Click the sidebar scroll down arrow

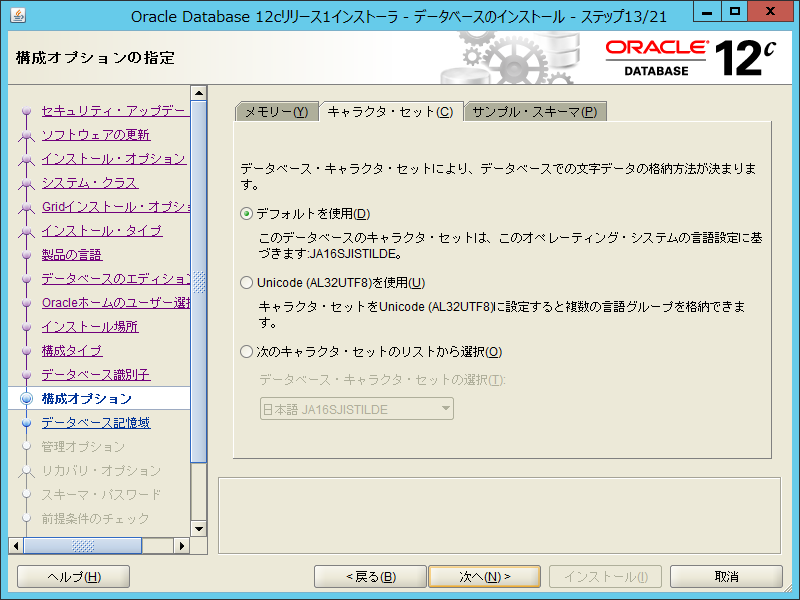tap(198, 529)
